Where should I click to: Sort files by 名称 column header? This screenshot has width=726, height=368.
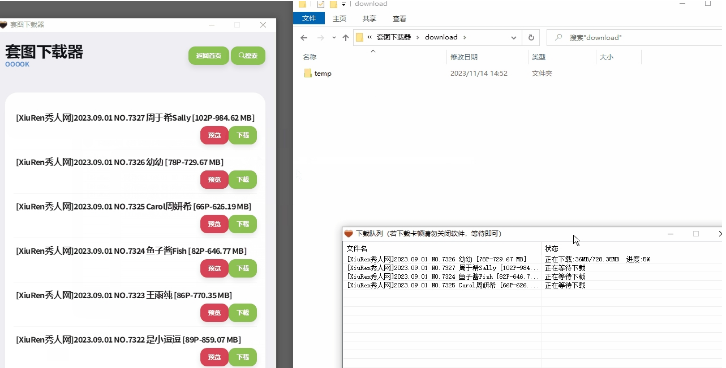(309, 57)
